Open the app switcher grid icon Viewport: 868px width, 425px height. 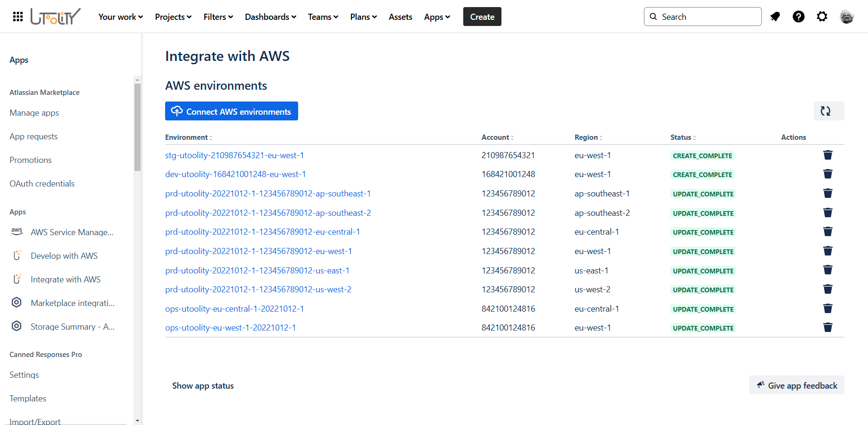(18, 17)
